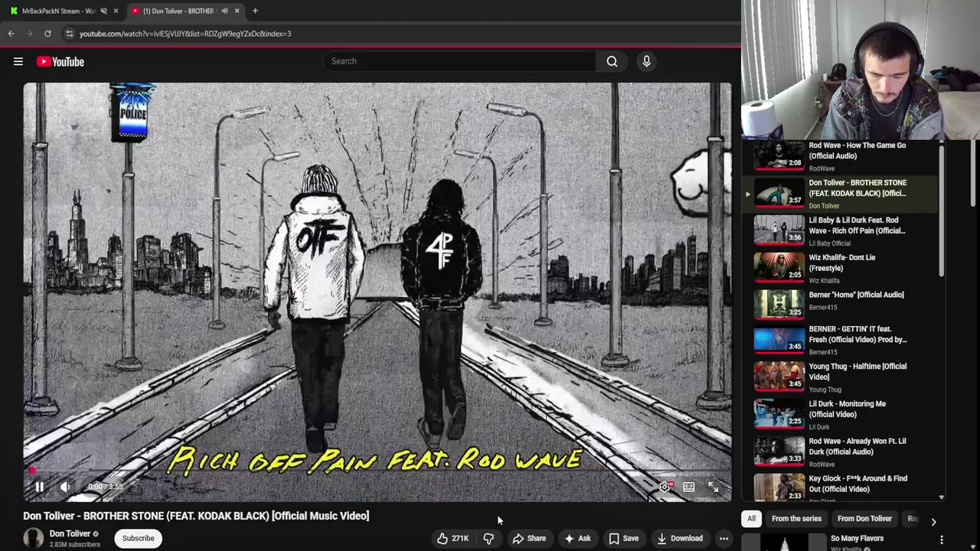Open more actions ellipsis under video
The height and width of the screenshot is (551, 980).
[x=724, y=538]
